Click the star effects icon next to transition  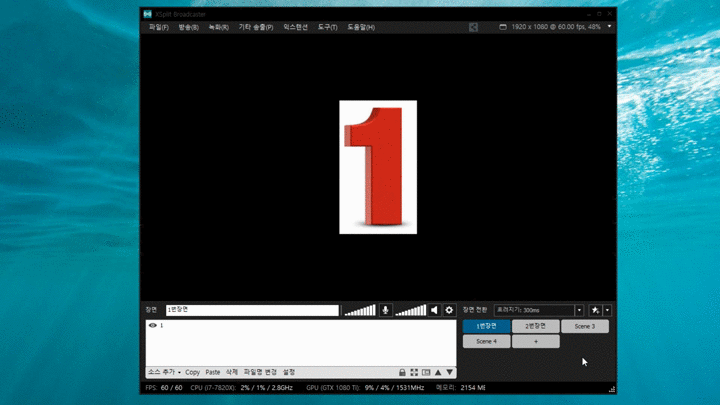[x=596, y=310]
